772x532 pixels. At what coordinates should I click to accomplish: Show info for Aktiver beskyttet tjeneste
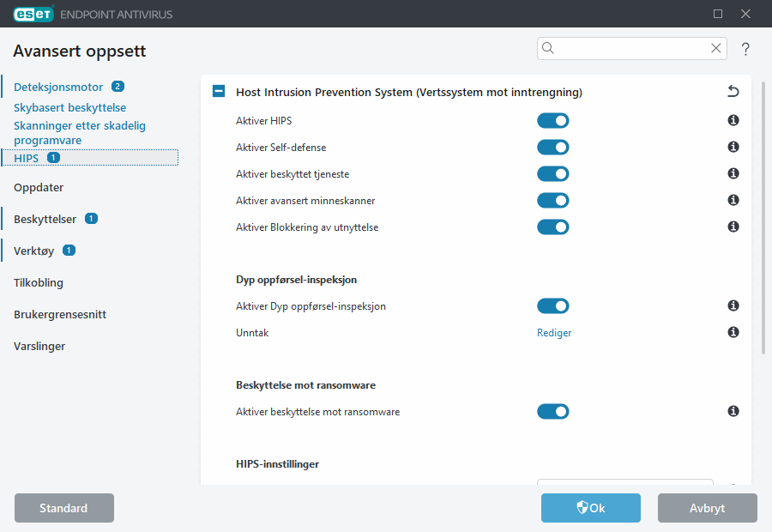(733, 173)
